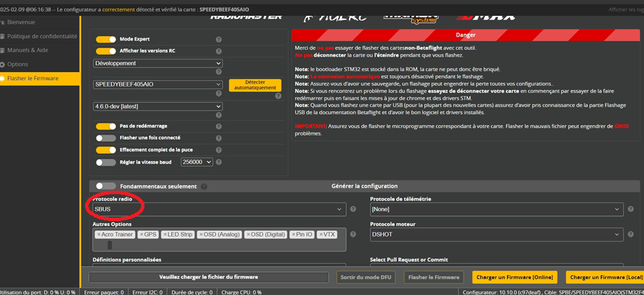The image size is (644, 295).
Task: Open Options in the sidebar
Action: tap(17, 64)
